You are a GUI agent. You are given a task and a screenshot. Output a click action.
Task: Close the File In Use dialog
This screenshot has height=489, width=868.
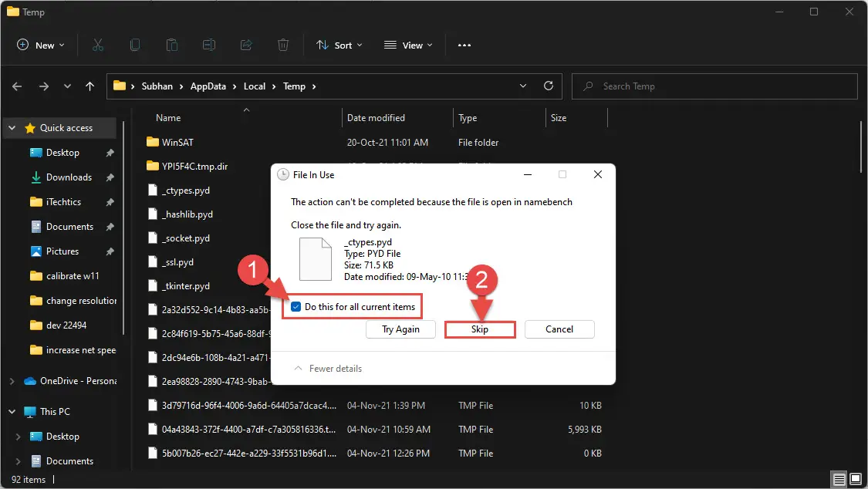point(598,175)
